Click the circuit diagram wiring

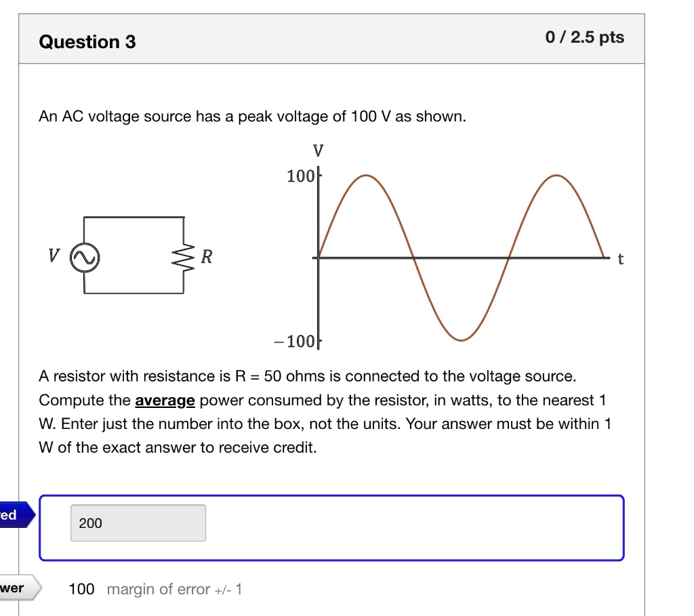click(x=133, y=218)
